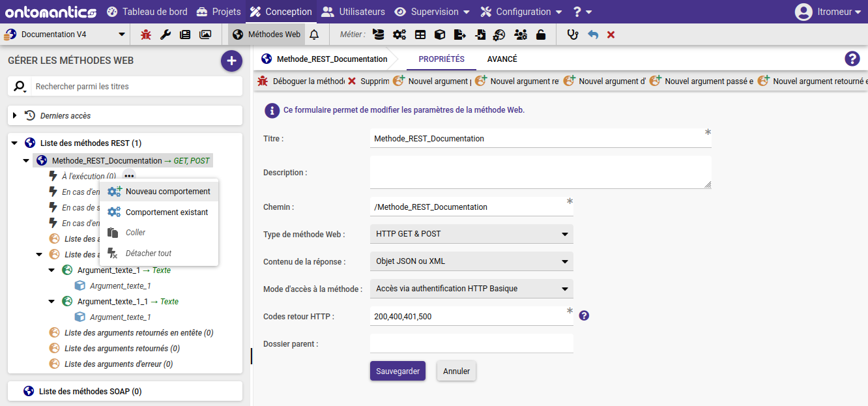Go to Tableau de bord in the top navigation

tap(147, 12)
